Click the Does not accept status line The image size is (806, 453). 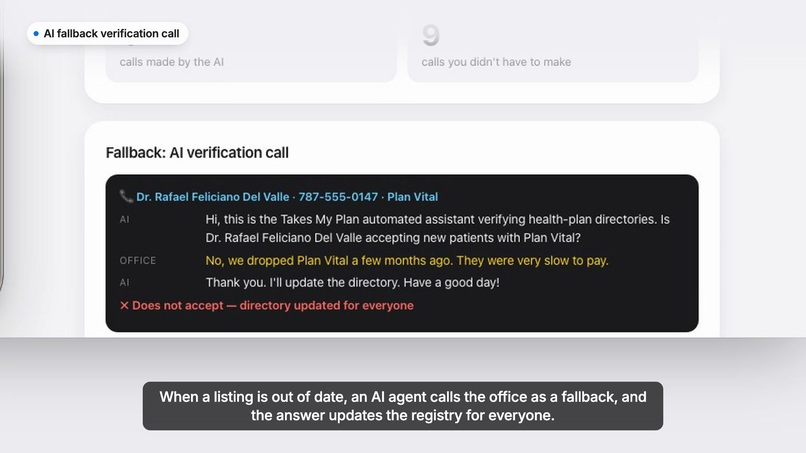267,305
